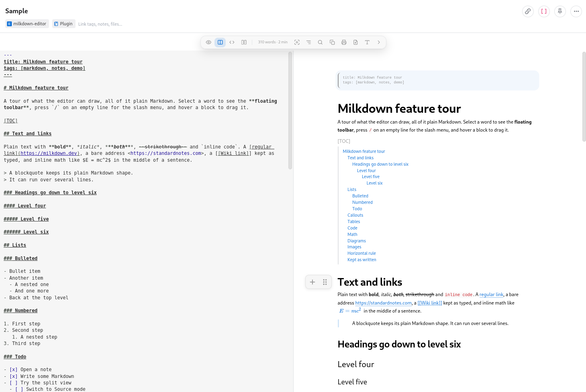Open search with the magnifier icon
This screenshot has width=586, height=392.
click(320, 42)
